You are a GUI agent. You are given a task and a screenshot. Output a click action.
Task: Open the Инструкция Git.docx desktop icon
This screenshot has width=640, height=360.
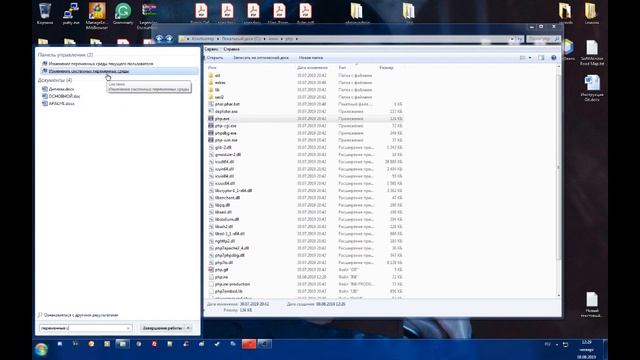(x=592, y=88)
